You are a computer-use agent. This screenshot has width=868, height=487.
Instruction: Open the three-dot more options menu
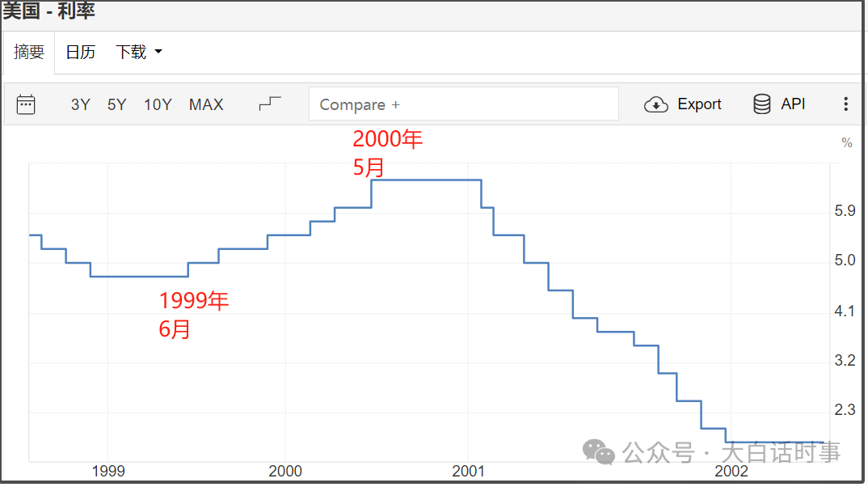pos(845,104)
